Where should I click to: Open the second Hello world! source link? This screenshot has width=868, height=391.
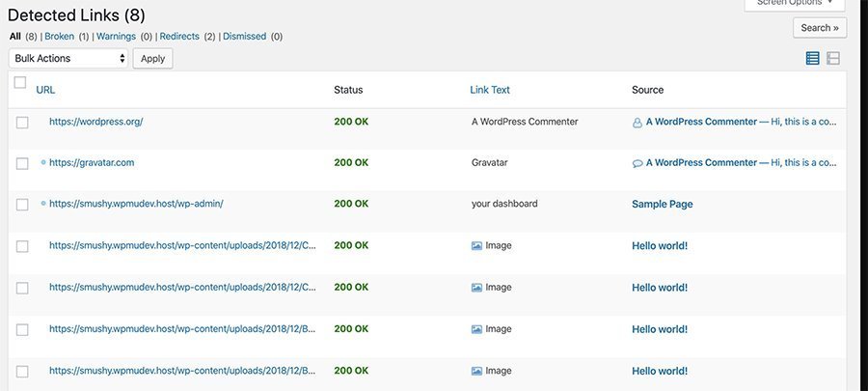[x=660, y=287]
